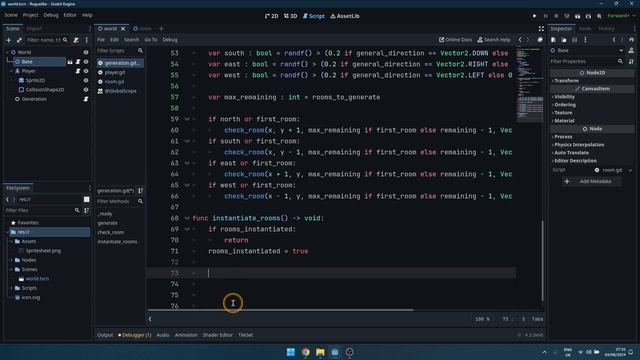640x360 pixels.
Task: Open the AssetLib workspace
Action: (x=345, y=16)
